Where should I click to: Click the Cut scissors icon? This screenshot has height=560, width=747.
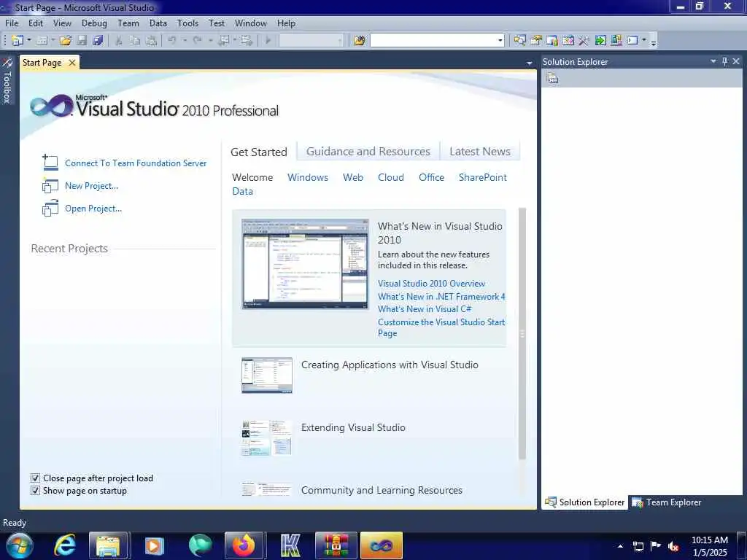point(119,41)
